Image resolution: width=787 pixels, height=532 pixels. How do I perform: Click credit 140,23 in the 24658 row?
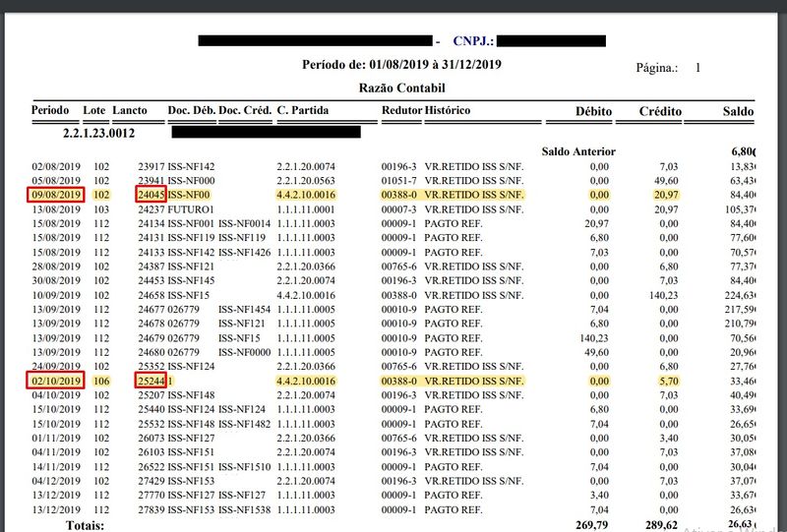pos(663,295)
